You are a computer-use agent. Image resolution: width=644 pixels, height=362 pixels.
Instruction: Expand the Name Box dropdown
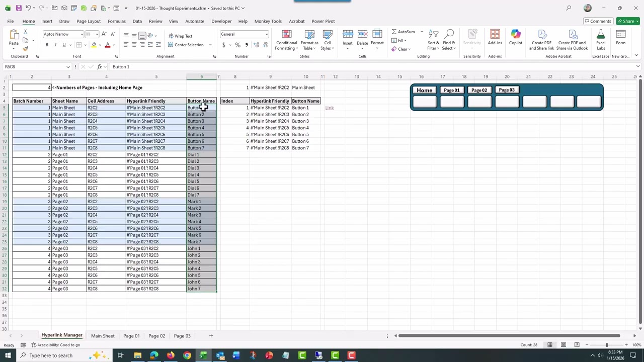pos(68,67)
